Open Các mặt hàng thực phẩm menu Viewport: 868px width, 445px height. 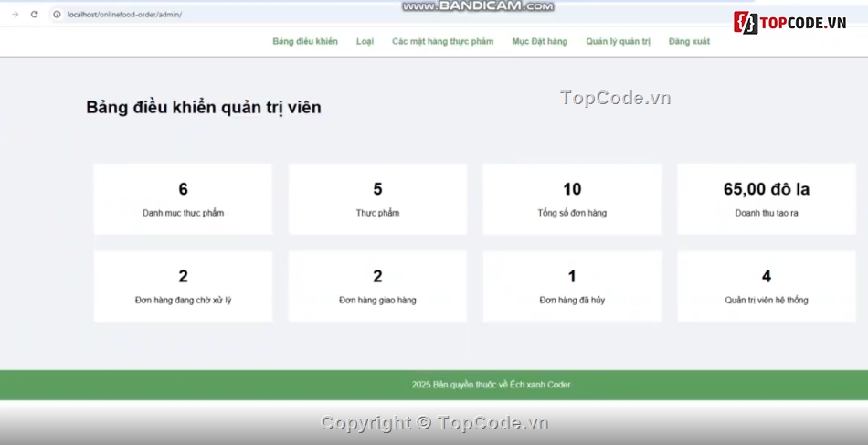point(443,41)
